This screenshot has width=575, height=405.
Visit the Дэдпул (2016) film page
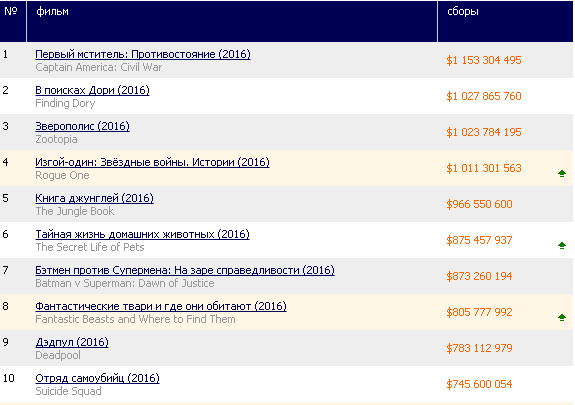pos(72,342)
